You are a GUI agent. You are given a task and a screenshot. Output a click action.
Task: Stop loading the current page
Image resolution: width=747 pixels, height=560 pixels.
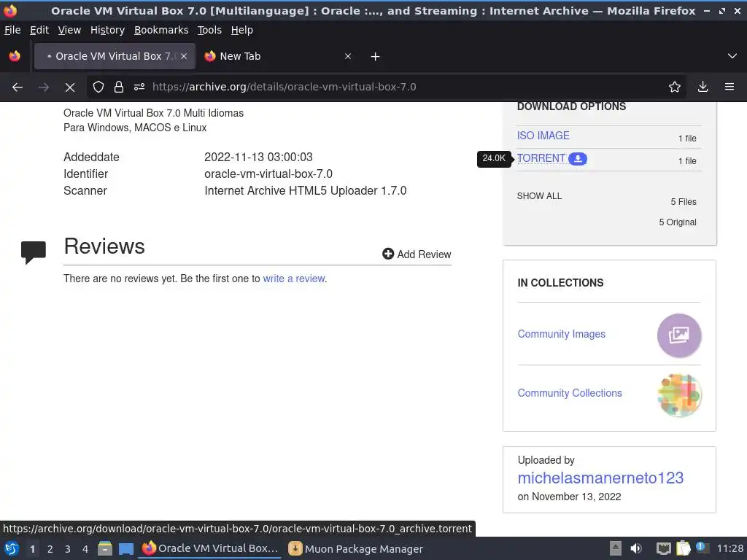pos(70,87)
